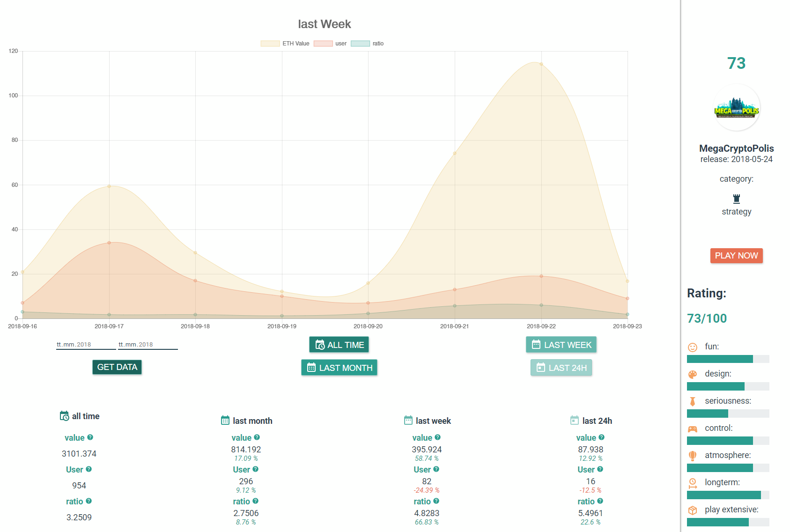The image size is (790, 532).
Task: Focus the end date input field
Action: point(148,345)
